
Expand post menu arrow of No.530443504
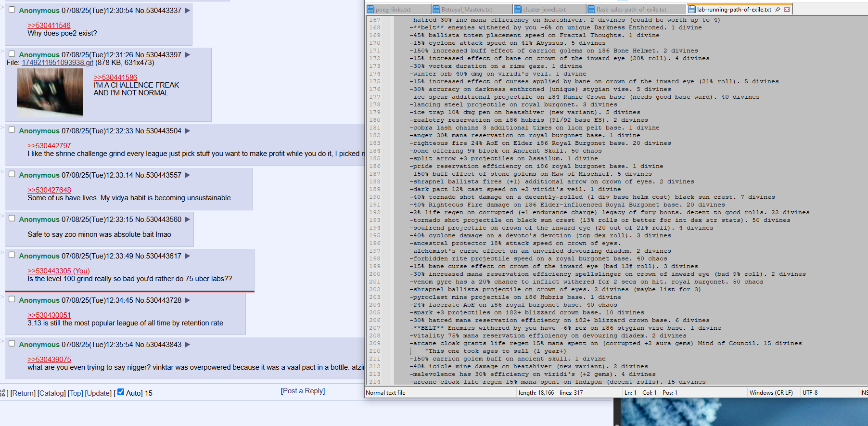[x=188, y=131]
